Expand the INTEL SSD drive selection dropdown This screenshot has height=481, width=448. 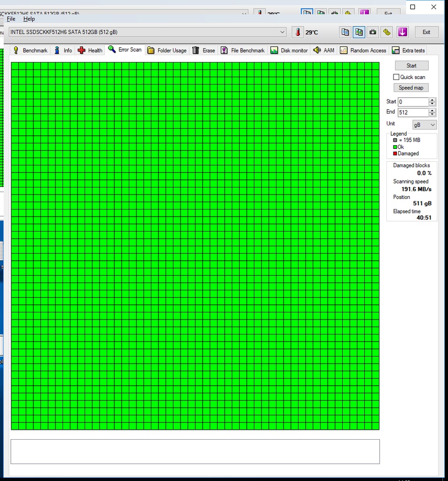pos(148,32)
